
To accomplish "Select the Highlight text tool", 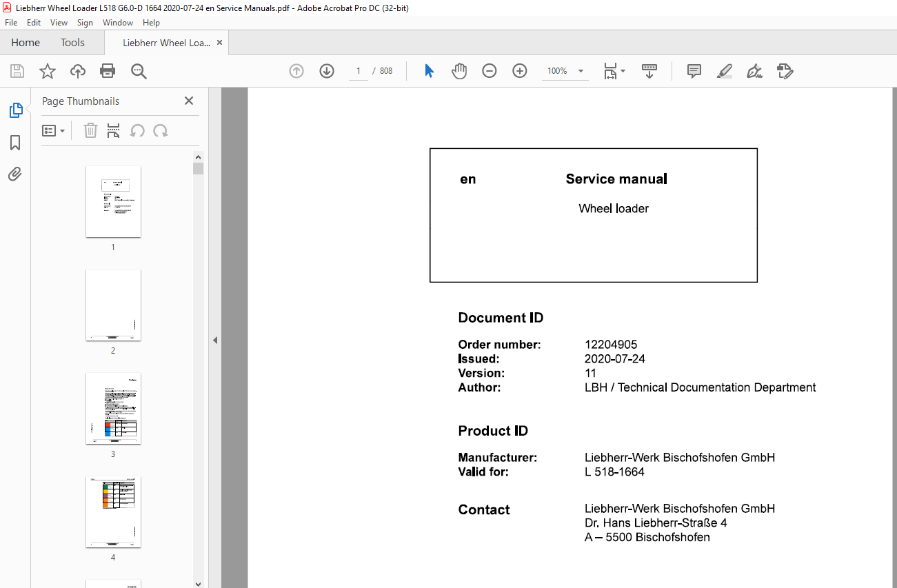I will point(725,71).
